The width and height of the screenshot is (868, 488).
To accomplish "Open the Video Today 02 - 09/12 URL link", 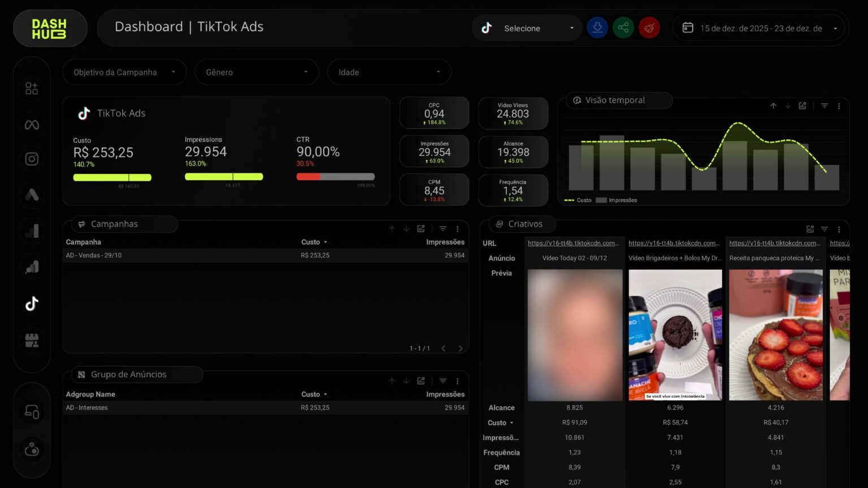I will click(573, 243).
